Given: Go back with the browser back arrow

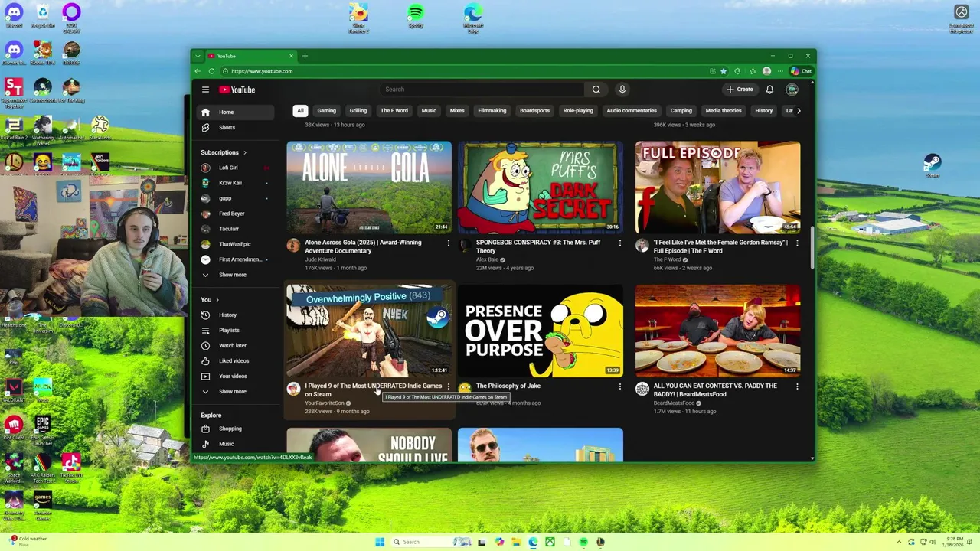Looking at the screenshot, I should [x=198, y=71].
